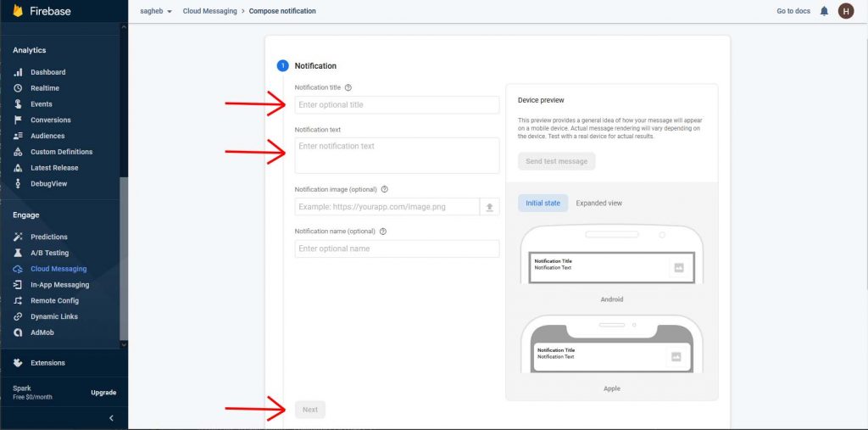Click the Events touch icon

tap(19, 104)
